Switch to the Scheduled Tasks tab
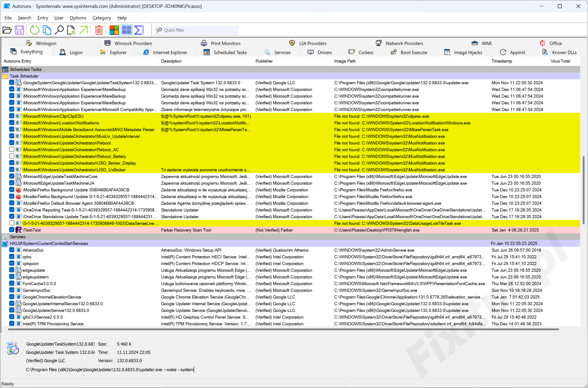Viewport: 588px width, 388px height. coord(225,53)
